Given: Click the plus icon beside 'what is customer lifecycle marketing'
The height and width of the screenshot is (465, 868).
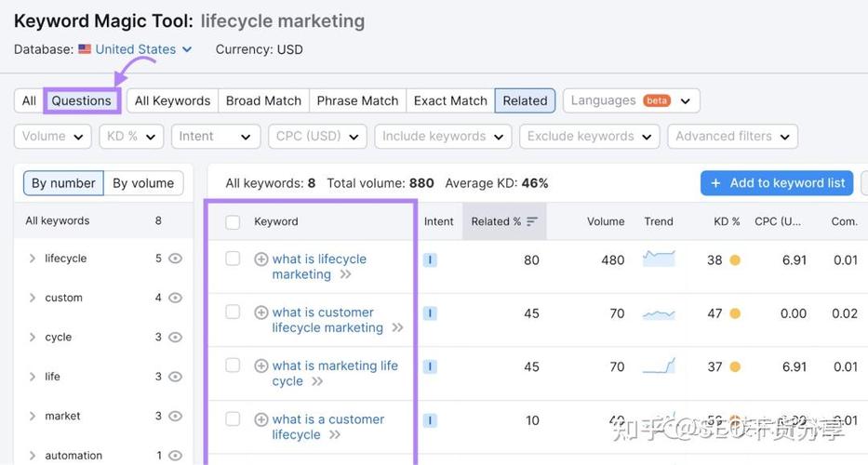Looking at the screenshot, I should click(261, 312).
